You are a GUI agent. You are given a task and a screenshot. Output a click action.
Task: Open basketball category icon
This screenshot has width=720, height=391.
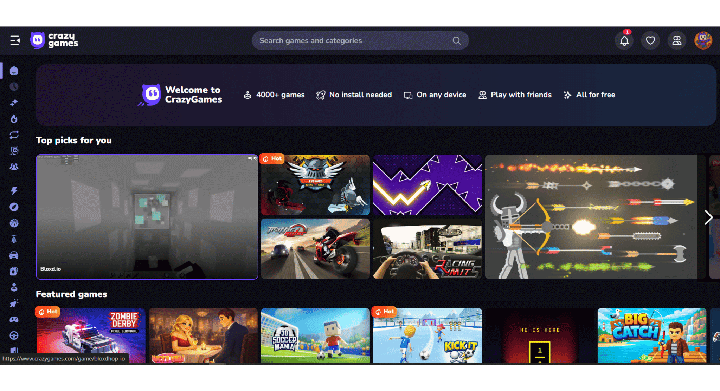tap(14, 223)
